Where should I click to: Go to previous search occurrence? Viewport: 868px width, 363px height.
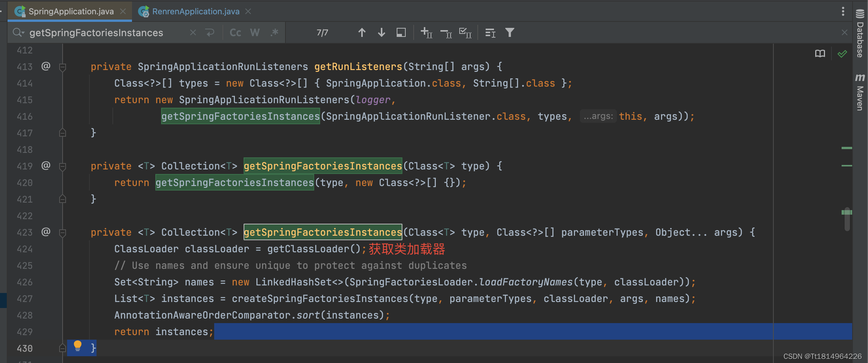[x=362, y=33]
